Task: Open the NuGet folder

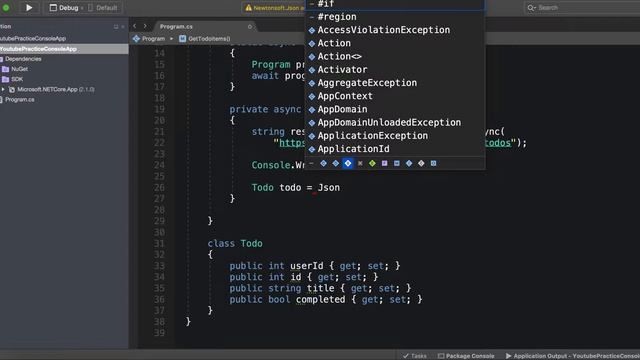Action: pos(19,69)
